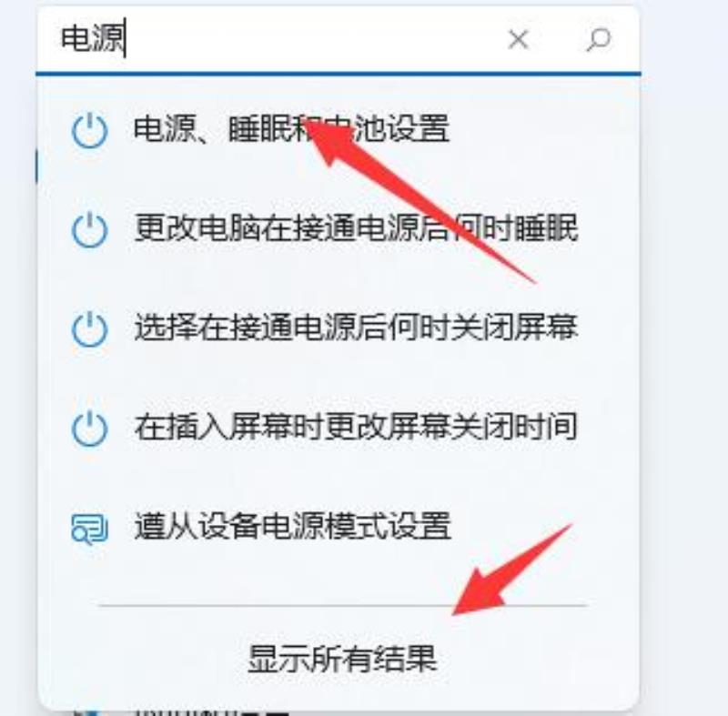Screen dimensions: 728x716
Task: Click power icon beside 在插入屏幕时更改屏幕关闭时间
Action: (x=89, y=429)
